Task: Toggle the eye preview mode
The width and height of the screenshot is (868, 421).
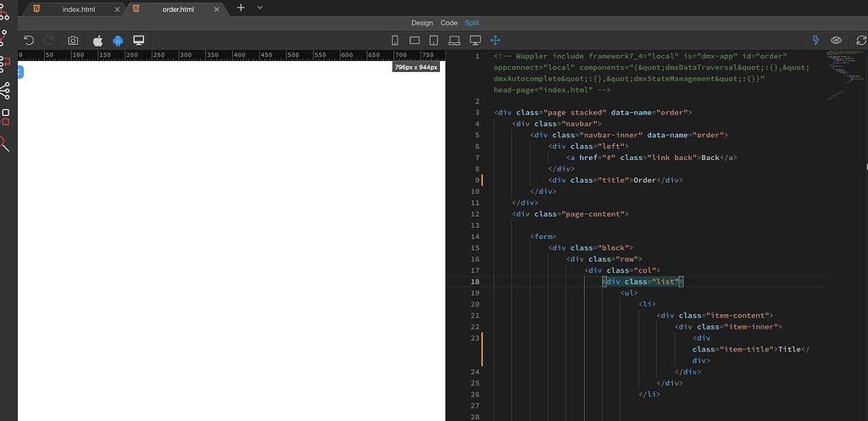Action: click(x=836, y=41)
